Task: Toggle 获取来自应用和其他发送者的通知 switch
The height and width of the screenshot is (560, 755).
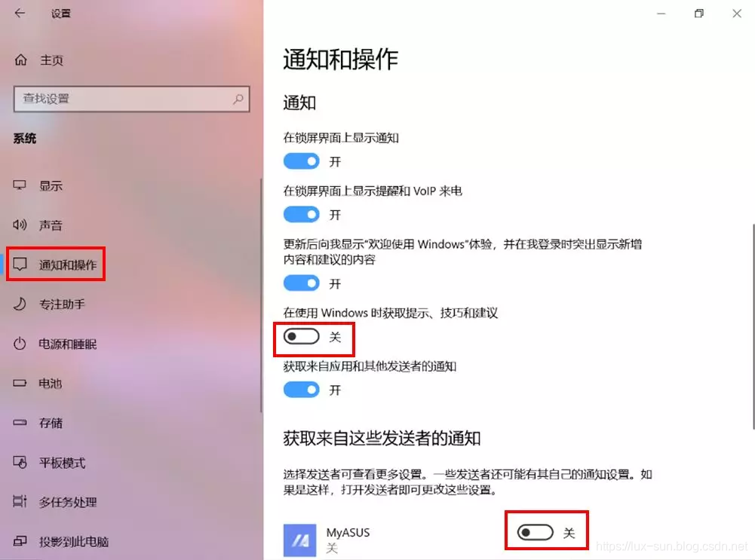Action: point(302,390)
